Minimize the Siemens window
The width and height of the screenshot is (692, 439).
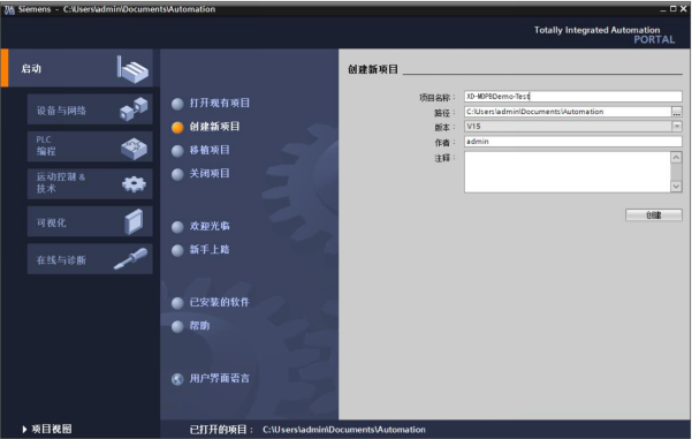pos(663,9)
